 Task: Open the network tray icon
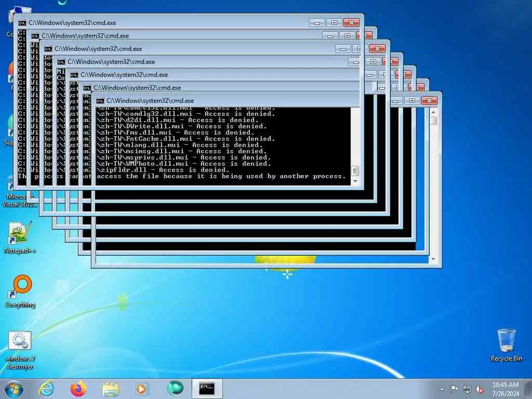[467, 389]
